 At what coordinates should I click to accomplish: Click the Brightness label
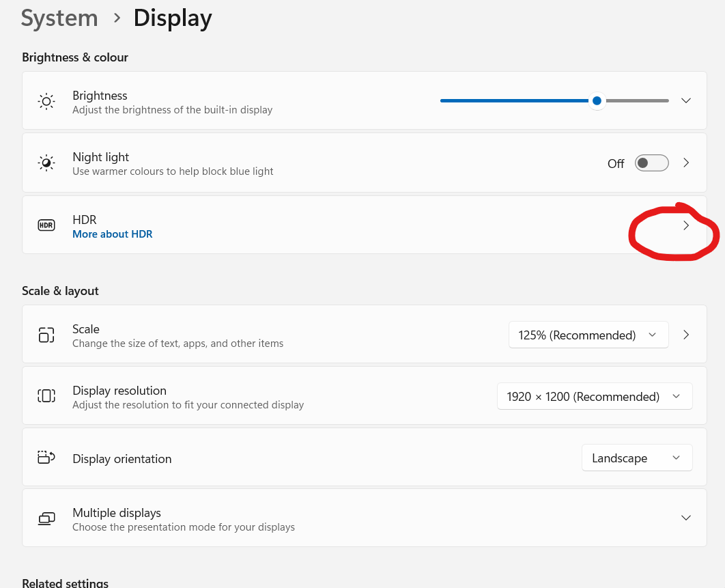[x=100, y=96]
